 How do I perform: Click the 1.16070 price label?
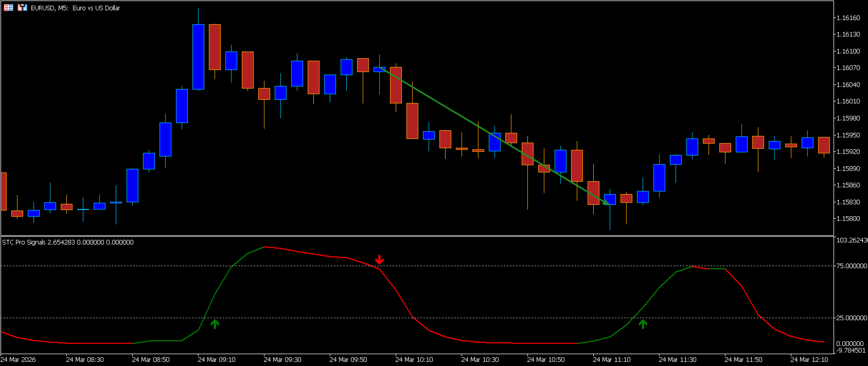pyautogui.click(x=848, y=68)
